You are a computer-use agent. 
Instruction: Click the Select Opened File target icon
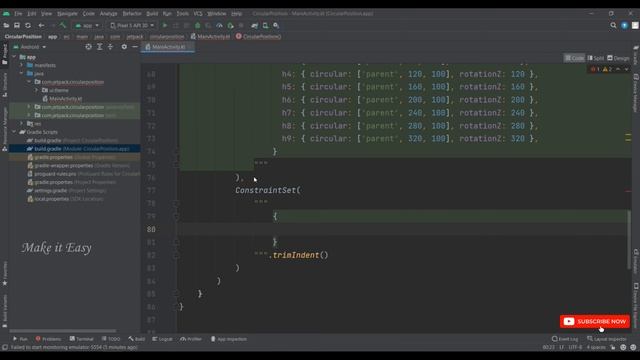(x=89, y=47)
